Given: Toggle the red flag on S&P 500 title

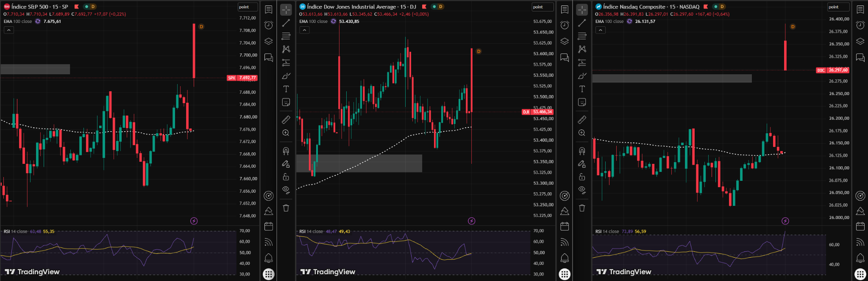Looking at the screenshot, I should click(77, 7).
